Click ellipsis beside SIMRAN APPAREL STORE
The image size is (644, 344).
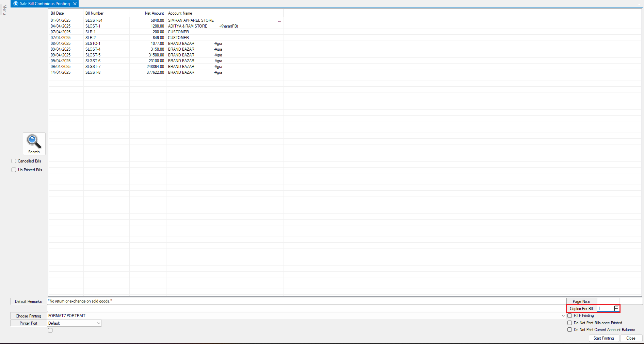click(x=279, y=21)
